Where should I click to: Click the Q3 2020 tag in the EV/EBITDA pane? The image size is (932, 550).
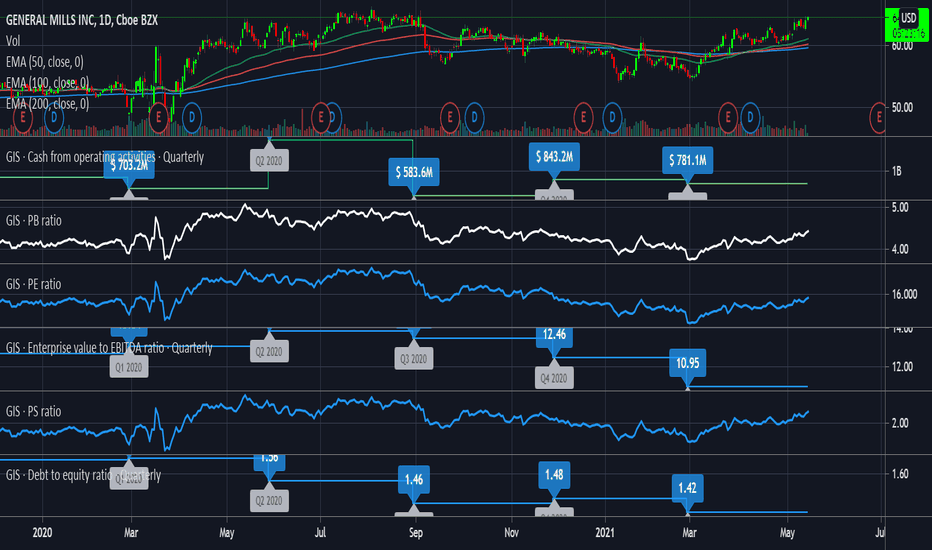(414, 359)
